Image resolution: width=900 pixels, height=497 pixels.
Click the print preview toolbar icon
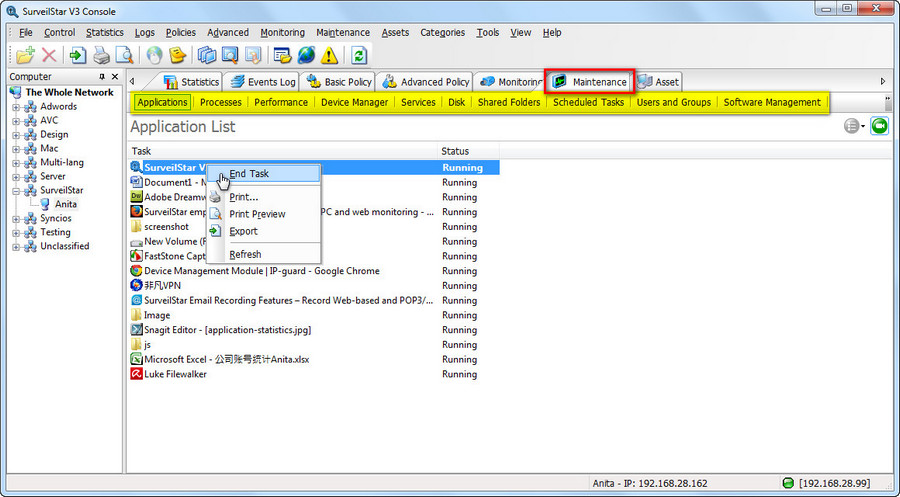point(124,55)
